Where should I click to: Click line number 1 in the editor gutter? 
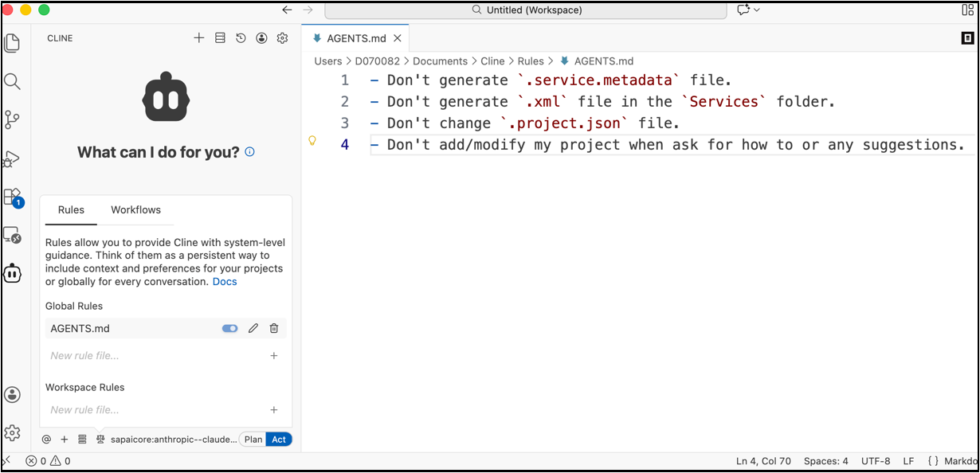click(345, 80)
